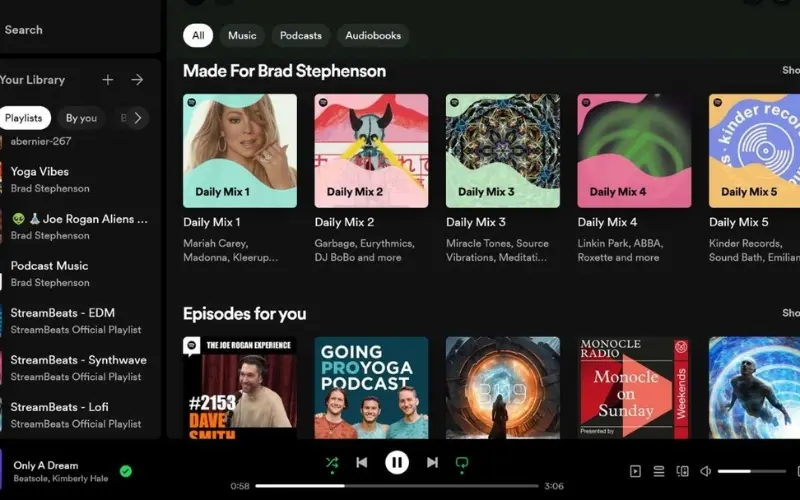Screen dimensions: 800x500
Task: Open Search in the sidebar
Action: pos(23,30)
